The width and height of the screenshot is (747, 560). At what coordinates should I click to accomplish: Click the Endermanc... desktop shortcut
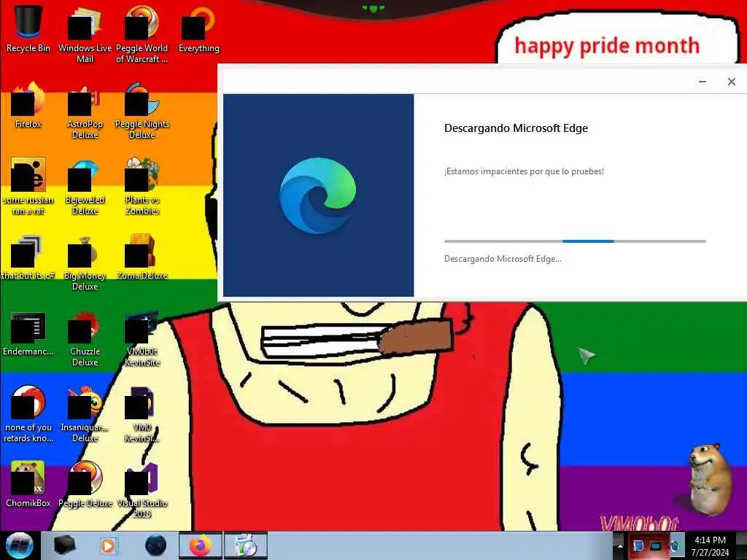[x=28, y=333]
